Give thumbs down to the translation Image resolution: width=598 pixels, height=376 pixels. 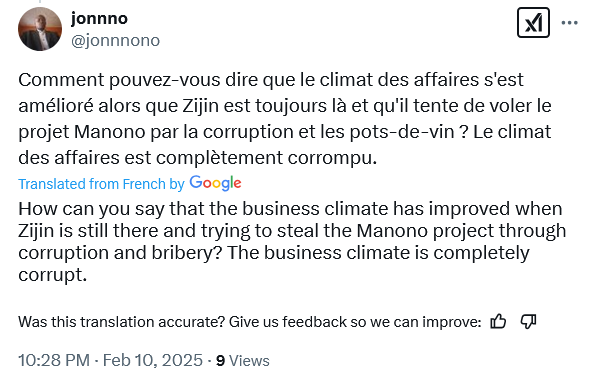(x=529, y=322)
